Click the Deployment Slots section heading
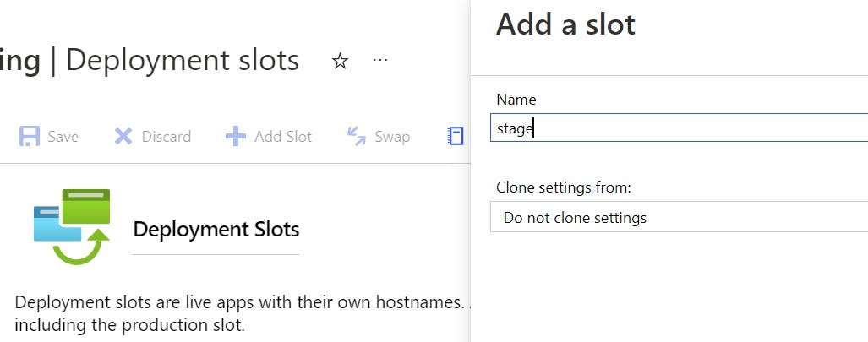The image size is (868, 342). coord(216,230)
